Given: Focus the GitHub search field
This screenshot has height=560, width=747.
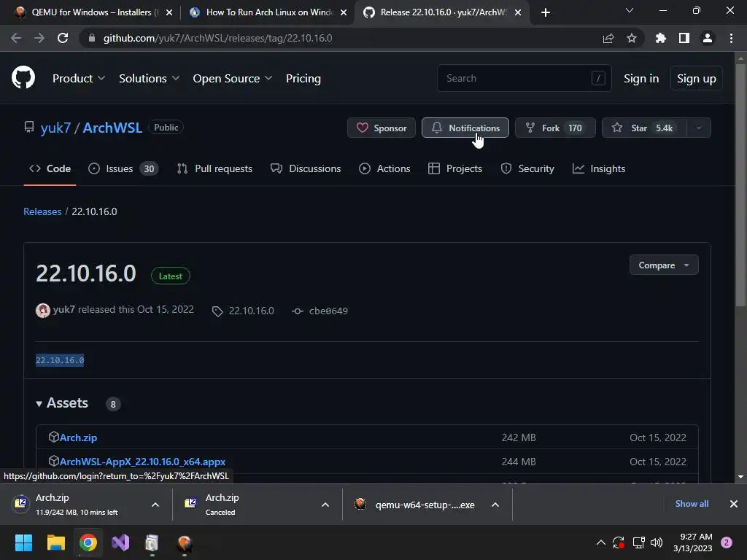Looking at the screenshot, I should 524,78.
